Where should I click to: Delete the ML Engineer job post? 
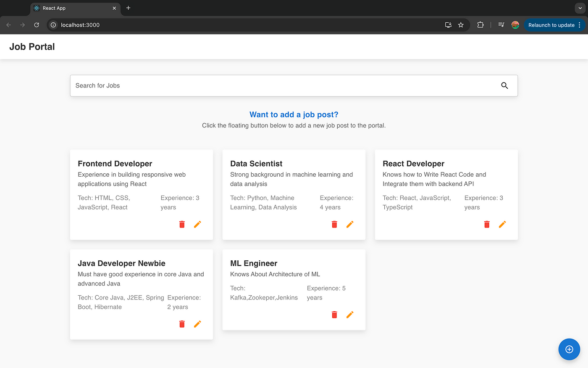pos(334,315)
